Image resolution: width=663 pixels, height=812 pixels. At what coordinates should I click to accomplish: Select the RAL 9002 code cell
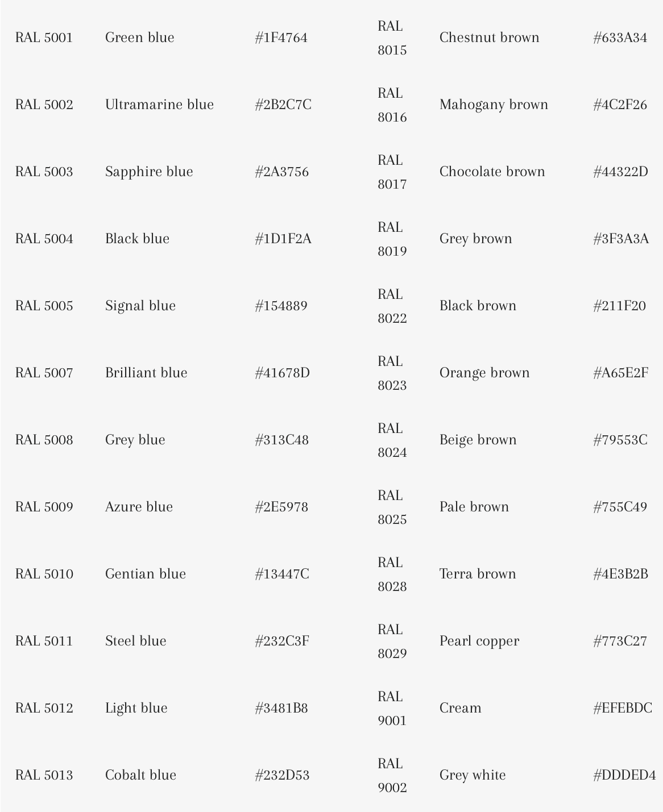click(392, 775)
